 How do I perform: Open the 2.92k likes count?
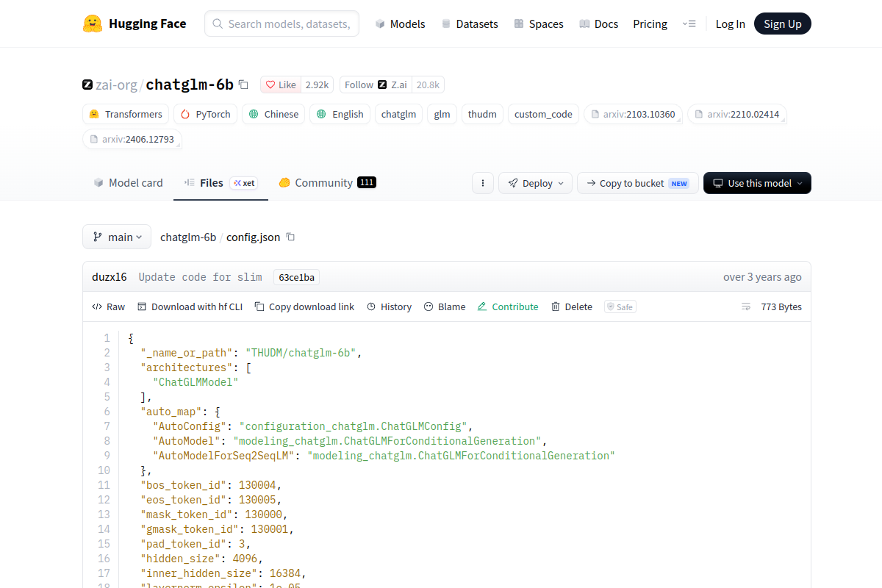tap(318, 85)
